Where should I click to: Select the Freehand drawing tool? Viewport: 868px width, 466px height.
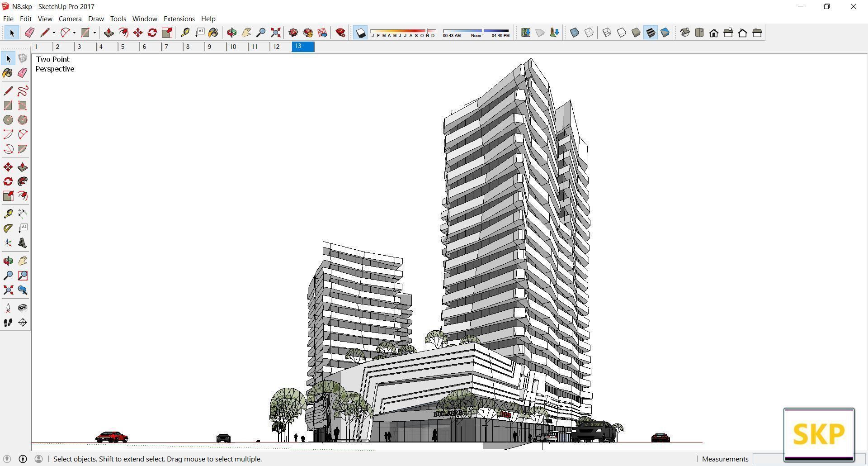point(23,91)
